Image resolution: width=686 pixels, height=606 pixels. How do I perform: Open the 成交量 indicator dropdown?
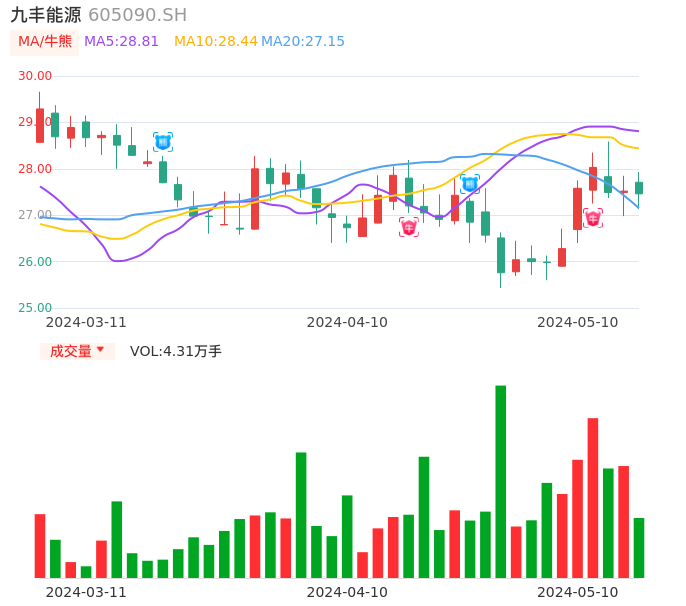point(77,351)
